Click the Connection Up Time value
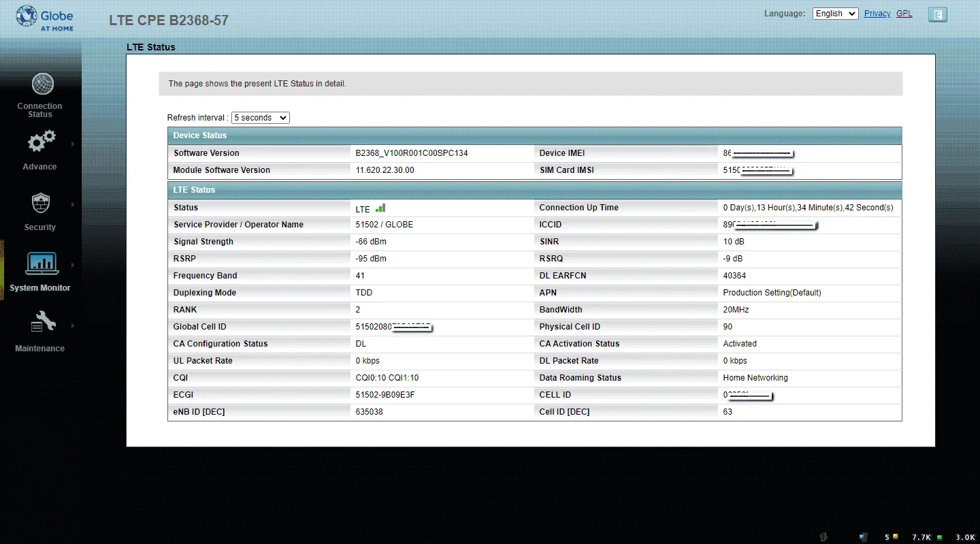Screen dimensions: 980x544 pos(808,208)
